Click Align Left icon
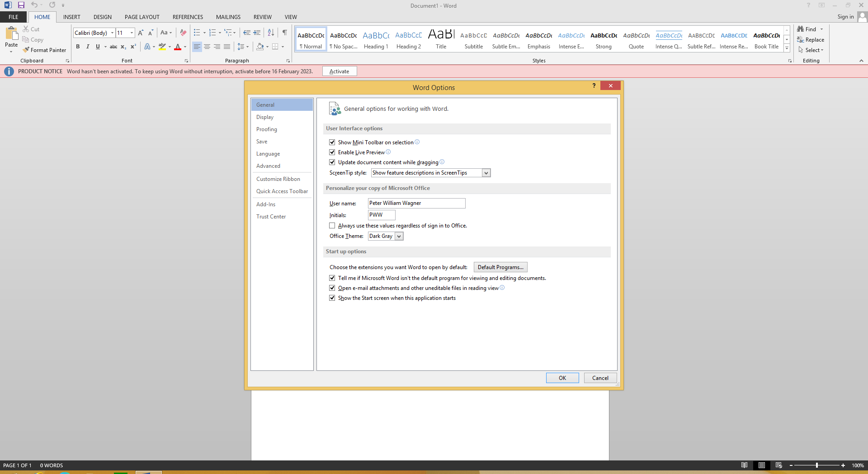Screen dimensions: 868x474 197,47
